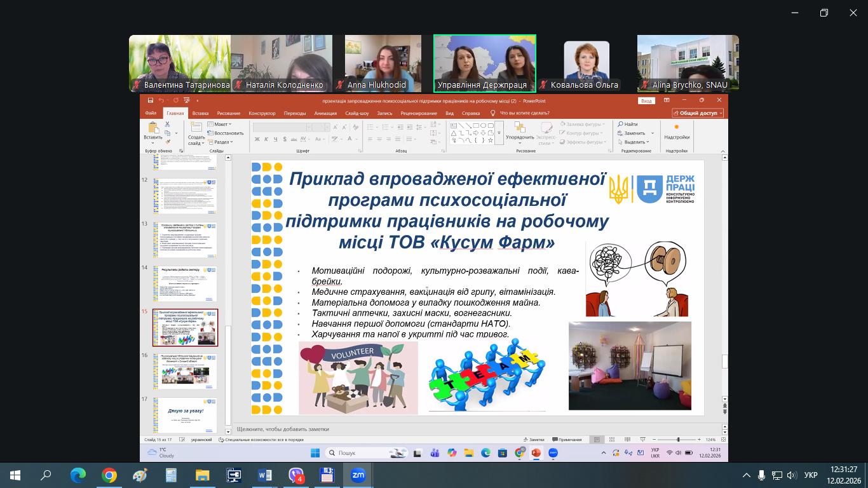The width and height of the screenshot is (868, 488).
Task: Open Viber from the Windows taskbar
Action: point(296,475)
